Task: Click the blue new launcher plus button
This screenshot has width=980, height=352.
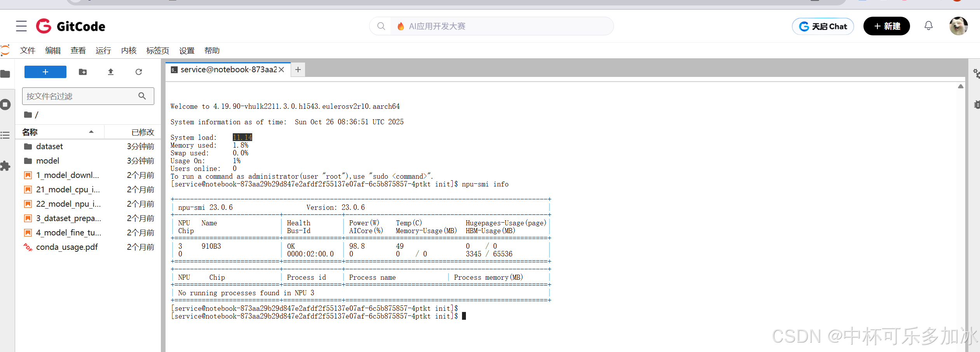Action: coord(45,72)
